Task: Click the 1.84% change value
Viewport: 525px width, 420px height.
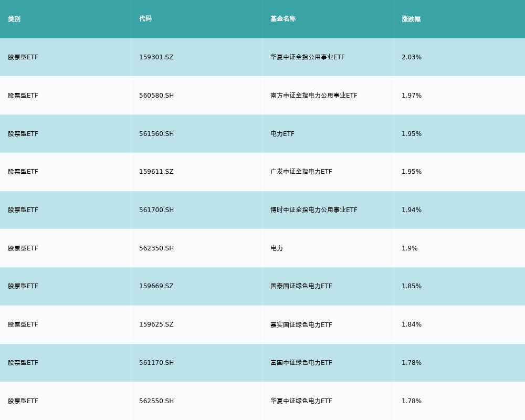Action: tap(412, 324)
